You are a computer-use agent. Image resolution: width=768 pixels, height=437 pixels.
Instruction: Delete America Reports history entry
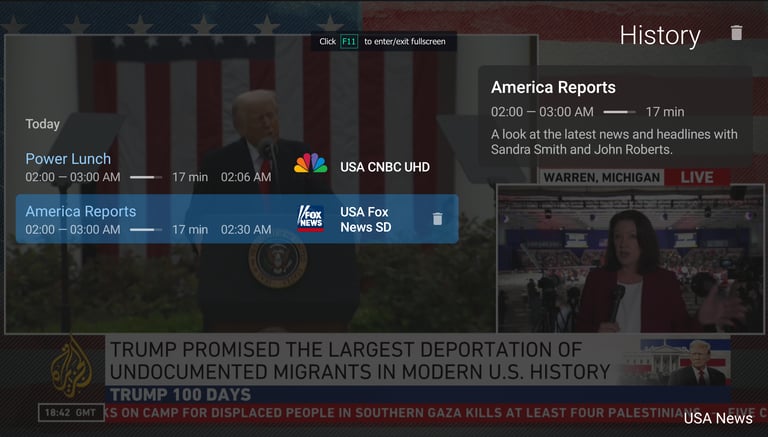437,219
